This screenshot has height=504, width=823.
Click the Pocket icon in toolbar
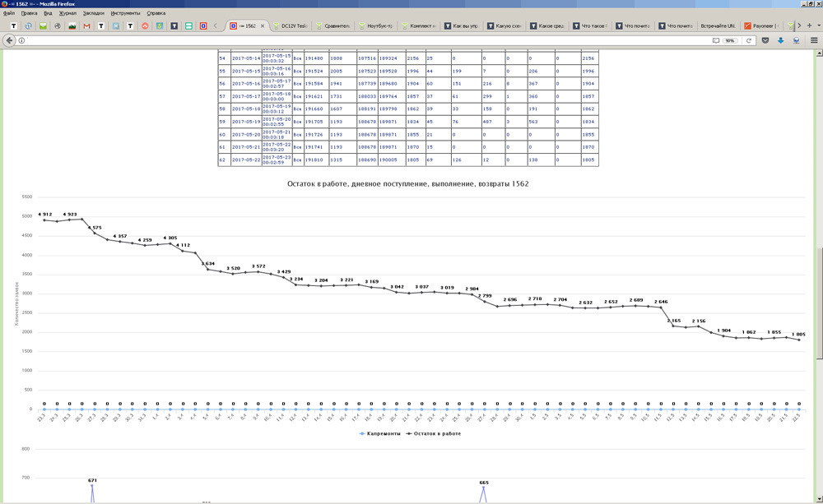765,40
